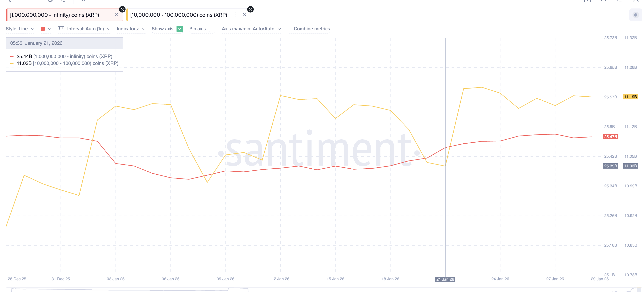Open the Style: Line dropdown
Image resolution: width=644 pixels, height=292 pixels.
point(20,29)
